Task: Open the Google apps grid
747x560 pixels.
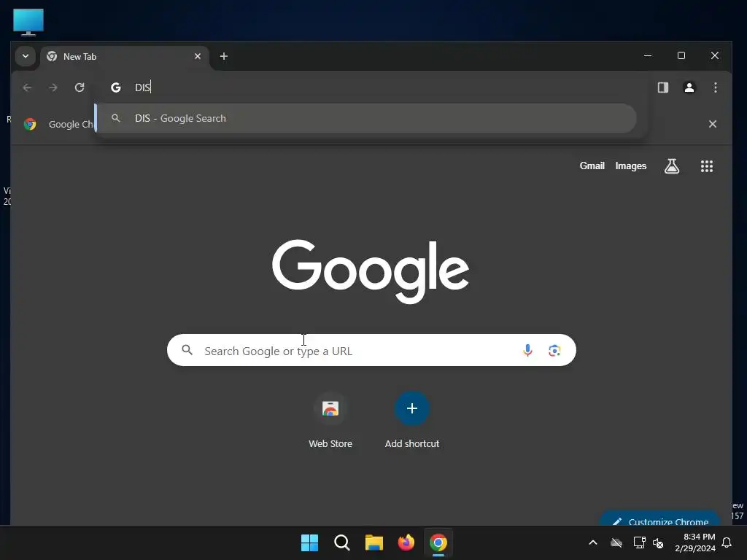Action: click(x=706, y=166)
